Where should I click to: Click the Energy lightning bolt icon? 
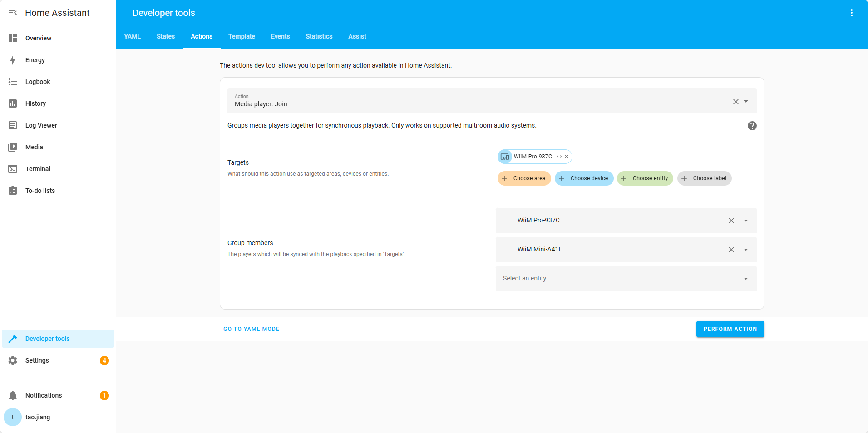(13, 60)
